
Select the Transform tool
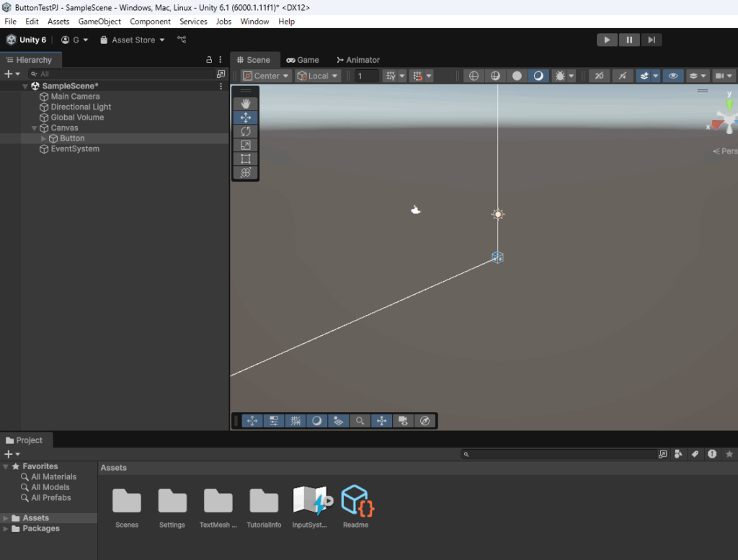[x=246, y=172]
